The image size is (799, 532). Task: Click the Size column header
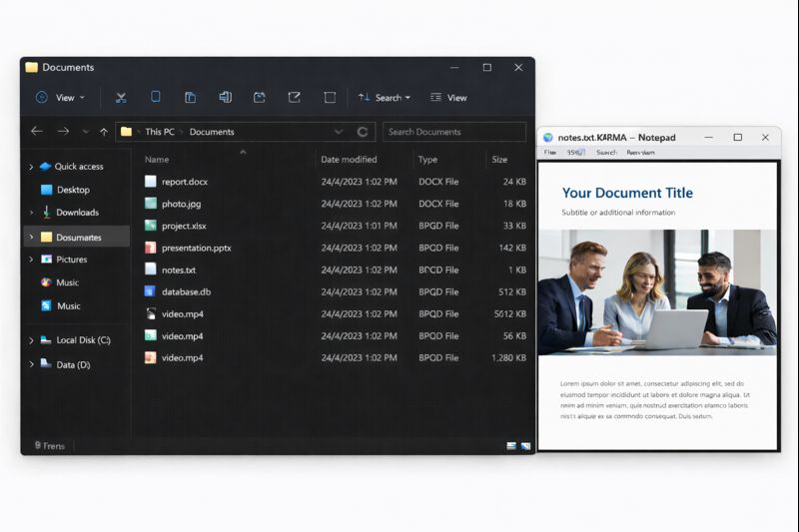point(499,160)
